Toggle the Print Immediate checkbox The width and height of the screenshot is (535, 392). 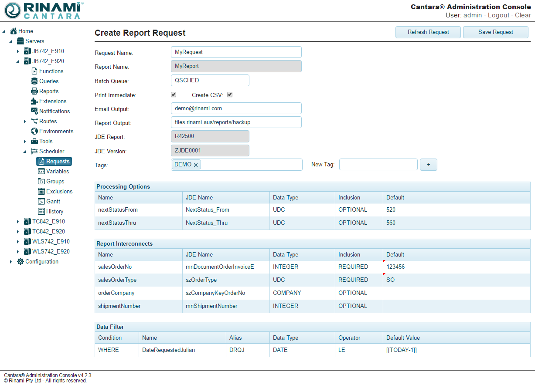(x=174, y=95)
